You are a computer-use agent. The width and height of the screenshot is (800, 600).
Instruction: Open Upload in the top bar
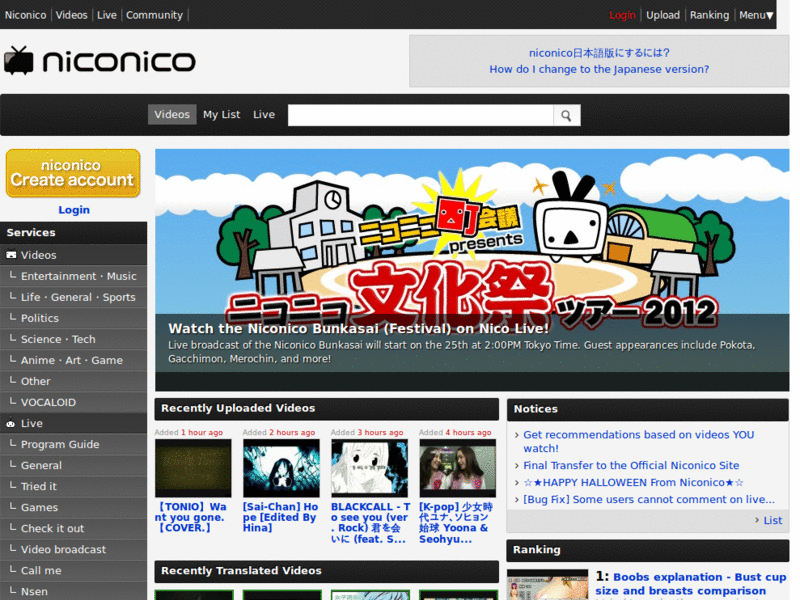pyautogui.click(x=663, y=15)
